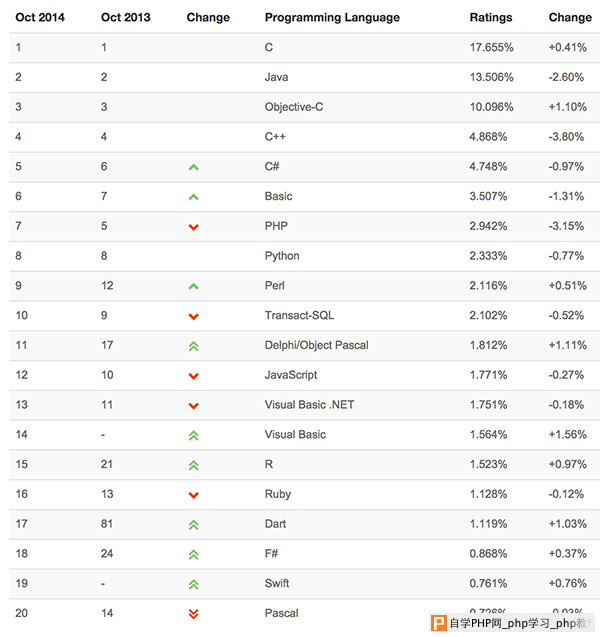Click the orange PHP watermark logo icon
The height and width of the screenshot is (637, 600).
pos(439,623)
